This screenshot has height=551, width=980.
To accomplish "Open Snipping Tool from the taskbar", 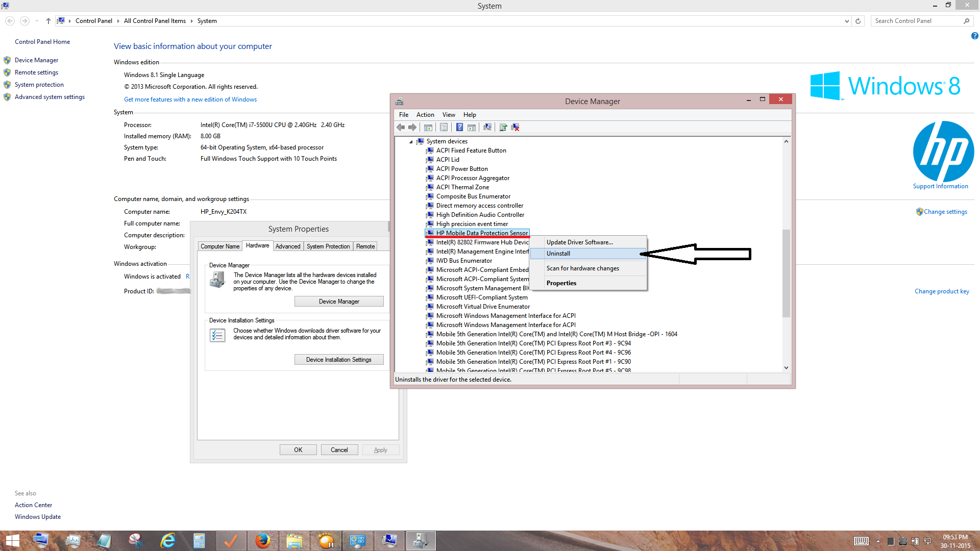I will tap(136, 541).
